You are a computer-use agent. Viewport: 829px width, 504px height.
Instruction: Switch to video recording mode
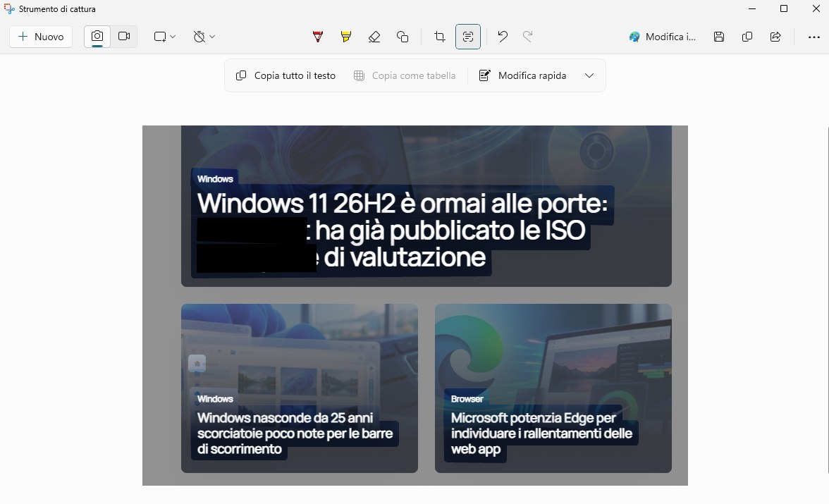[124, 37]
